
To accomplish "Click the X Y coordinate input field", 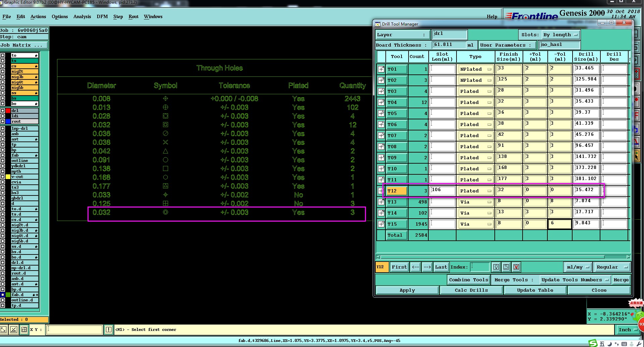I will click(74, 330).
